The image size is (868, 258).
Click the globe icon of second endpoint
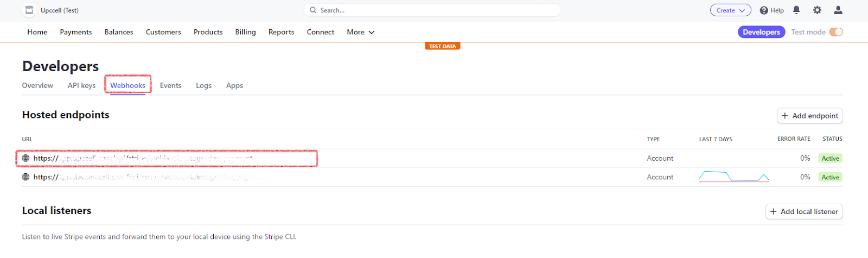[25, 177]
